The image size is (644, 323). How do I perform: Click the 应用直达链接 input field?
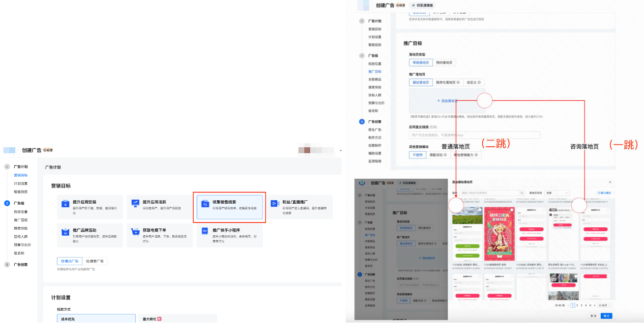(x=474, y=135)
